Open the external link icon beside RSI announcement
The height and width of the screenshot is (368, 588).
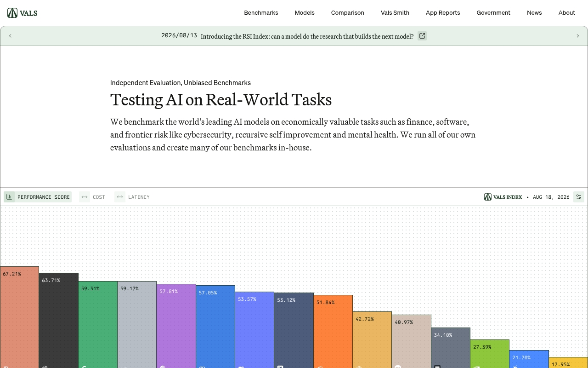click(422, 36)
